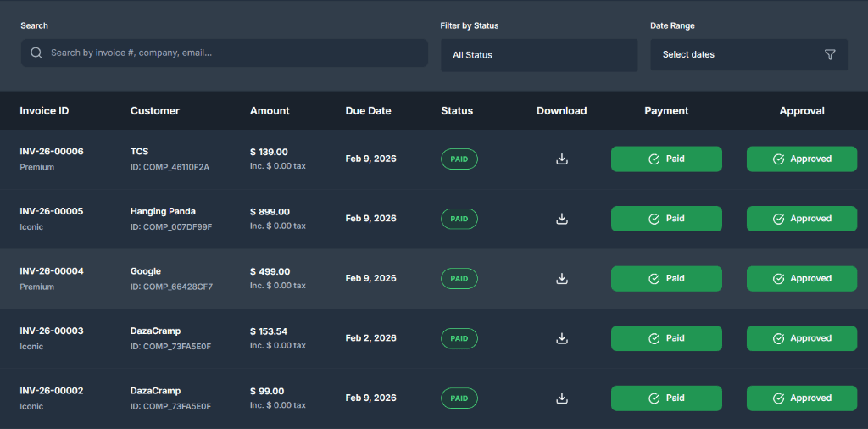Click the search magnifier icon
This screenshot has height=429, width=868.
pos(36,53)
